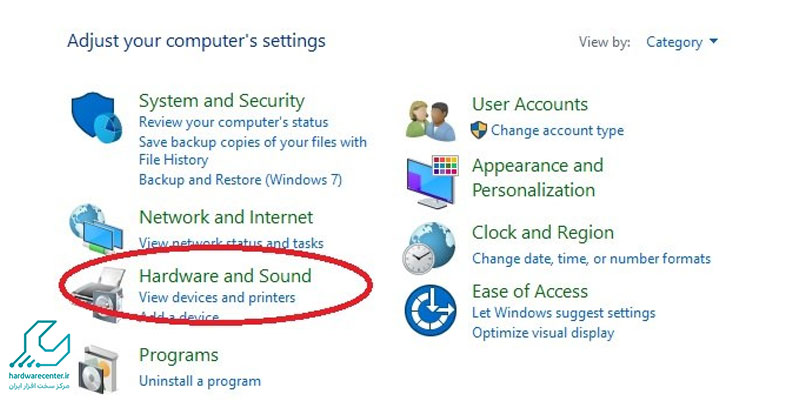Image resolution: width=800 pixels, height=400 pixels.
Task: Click the User Accounts people icon
Action: click(x=431, y=120)
